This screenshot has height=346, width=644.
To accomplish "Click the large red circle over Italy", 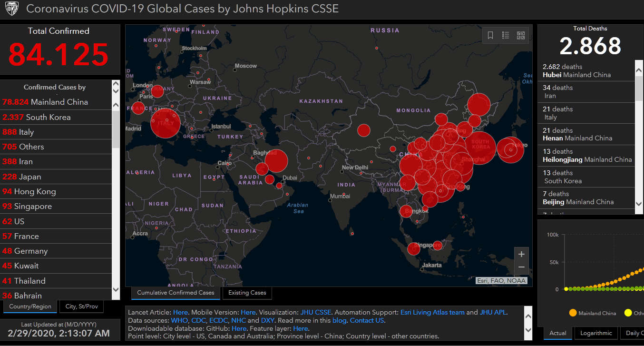I will (166, 123).
